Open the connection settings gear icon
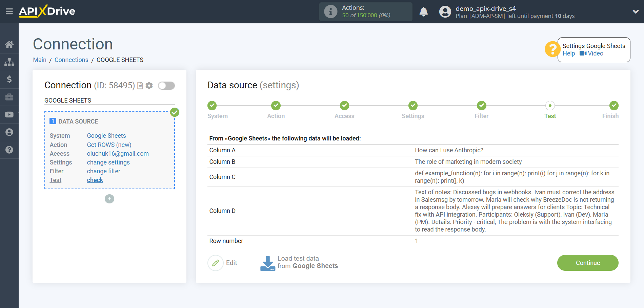Image resolution: width=644 pixels, height=308 pixels. pyautogui.click(x=149, y=86)
